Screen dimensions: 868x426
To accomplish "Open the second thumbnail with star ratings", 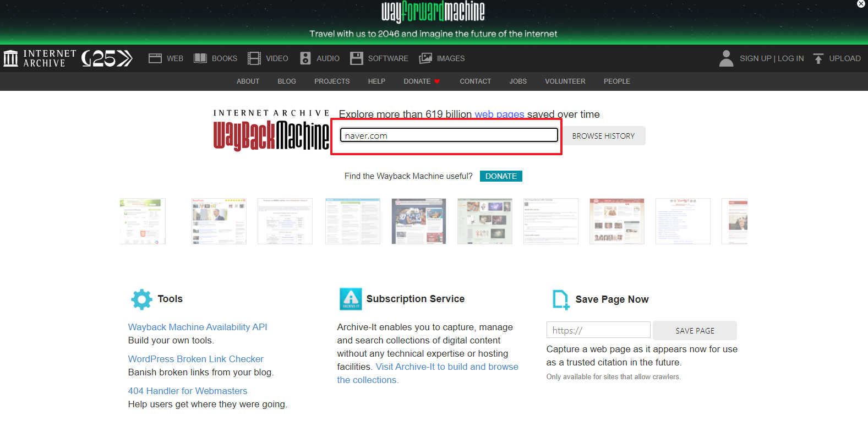I will click(219, 221).
